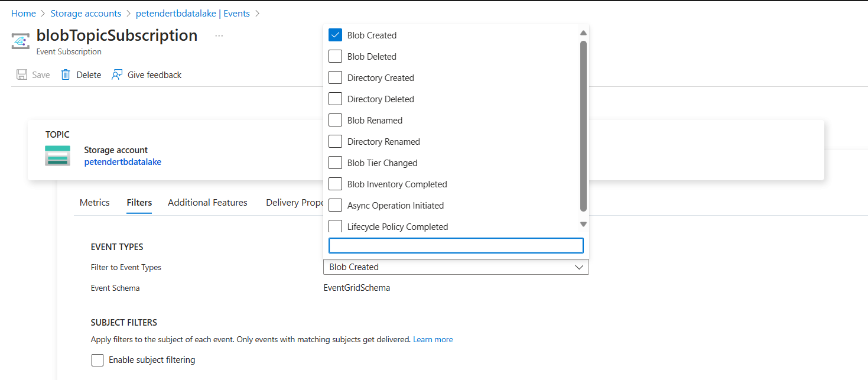Check the Blob Deleted checkbox
Screen dimensions: 868x380
click(x=335, y=56)
